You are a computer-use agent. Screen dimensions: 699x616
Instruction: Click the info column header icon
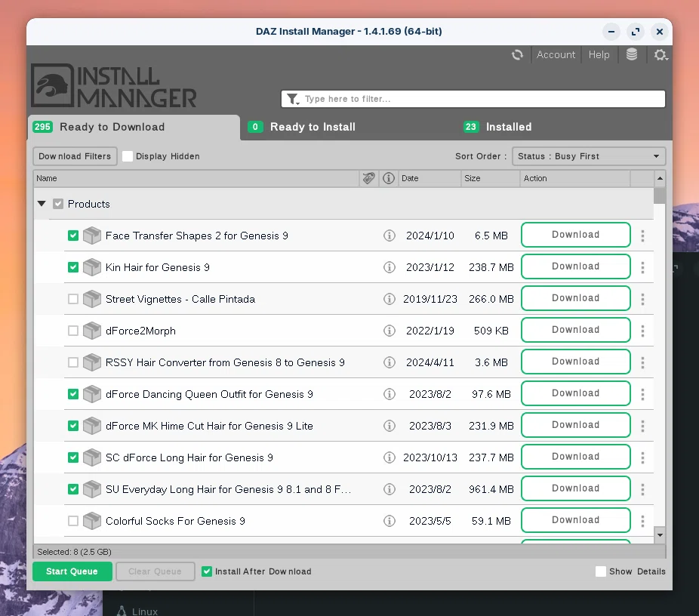pyautogui.click(x=389, y=178)
